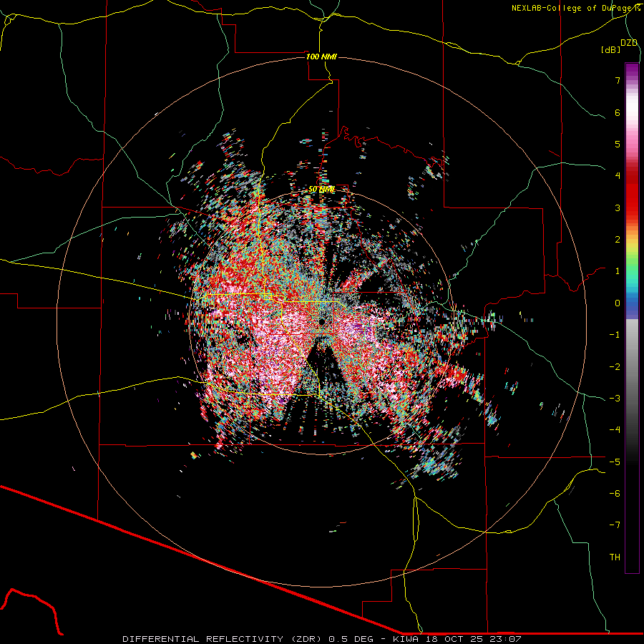Click the 50 NMI range ring label
This screenshot has width=644, height=644.
point(321,190)
